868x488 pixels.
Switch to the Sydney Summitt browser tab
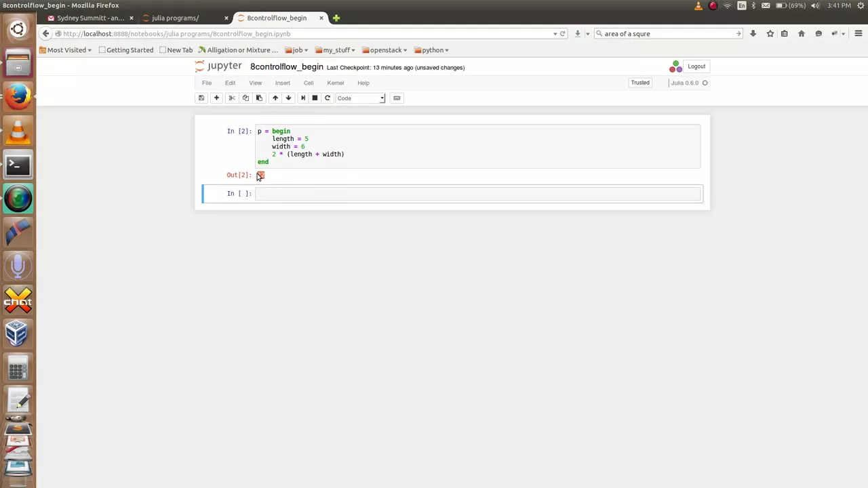coord(90,18)
